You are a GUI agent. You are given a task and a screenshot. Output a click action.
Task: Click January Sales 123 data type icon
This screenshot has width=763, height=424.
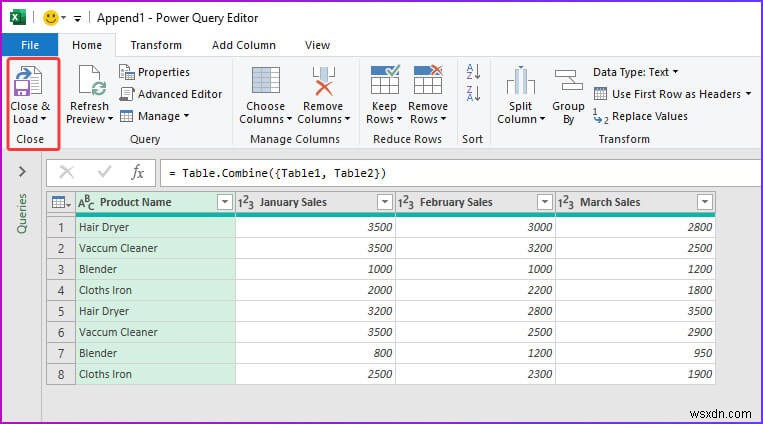[246, 202]
